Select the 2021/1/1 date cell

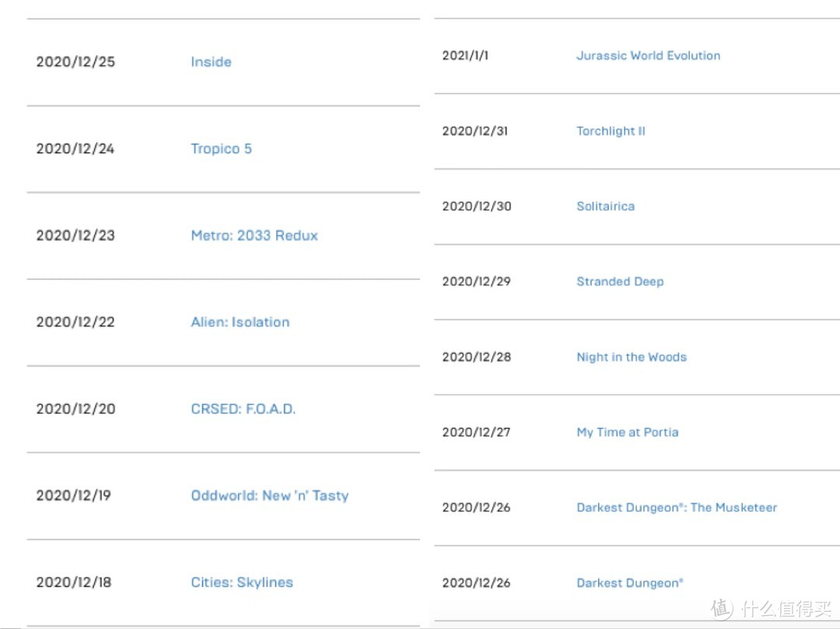click(465, 56)
